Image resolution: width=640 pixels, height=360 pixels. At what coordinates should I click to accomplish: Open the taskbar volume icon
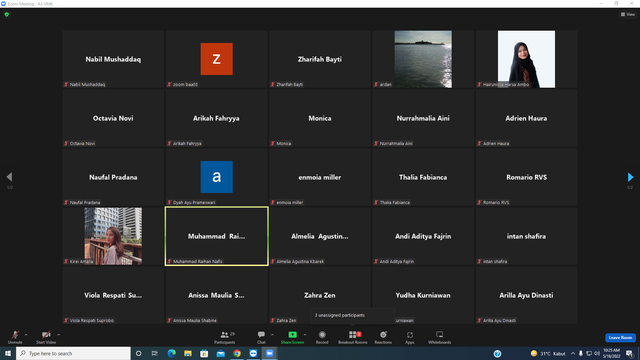point(597,353)
